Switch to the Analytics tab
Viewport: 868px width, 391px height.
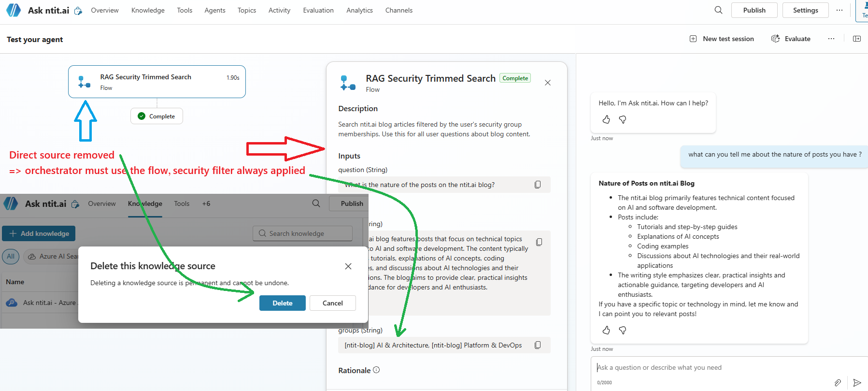click(359, 10)
